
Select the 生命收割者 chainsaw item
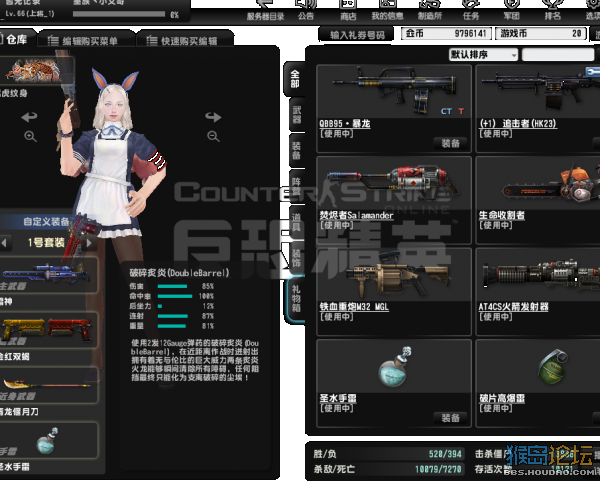(x=538, y=200)
